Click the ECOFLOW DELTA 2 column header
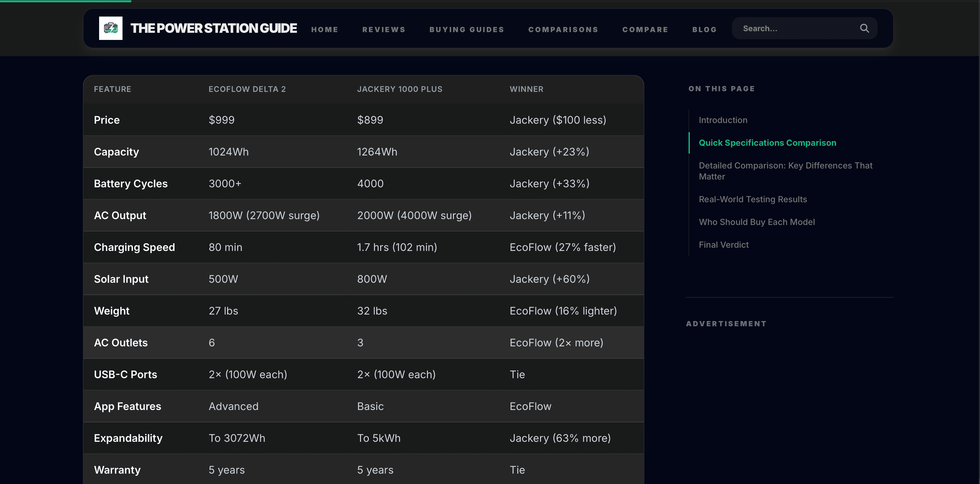Image resolution: width=980 pixels, height=484 pixels. [x=247, y=89]
